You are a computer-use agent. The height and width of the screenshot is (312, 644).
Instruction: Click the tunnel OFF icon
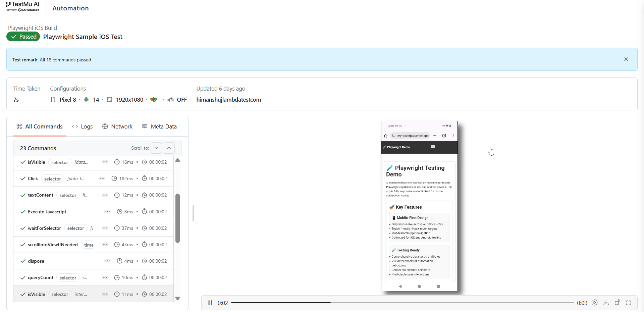(171, 100)
